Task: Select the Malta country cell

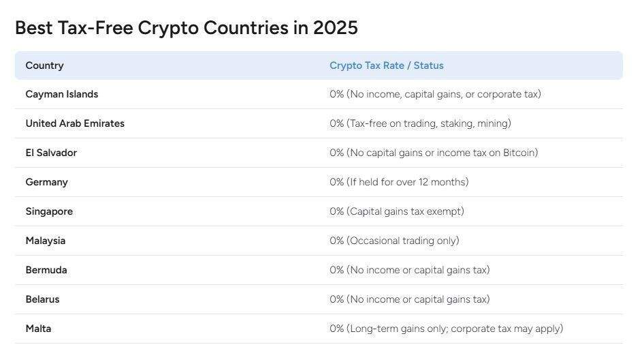Action: coord(38,329)
